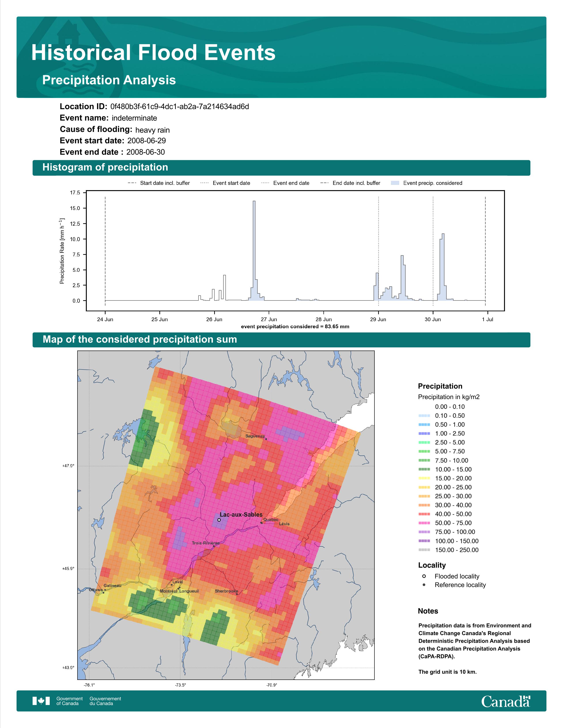This screenshot has height=728, width=563.
Task: Click the -73.5° longitude label
Action: [x=180, y=685]
